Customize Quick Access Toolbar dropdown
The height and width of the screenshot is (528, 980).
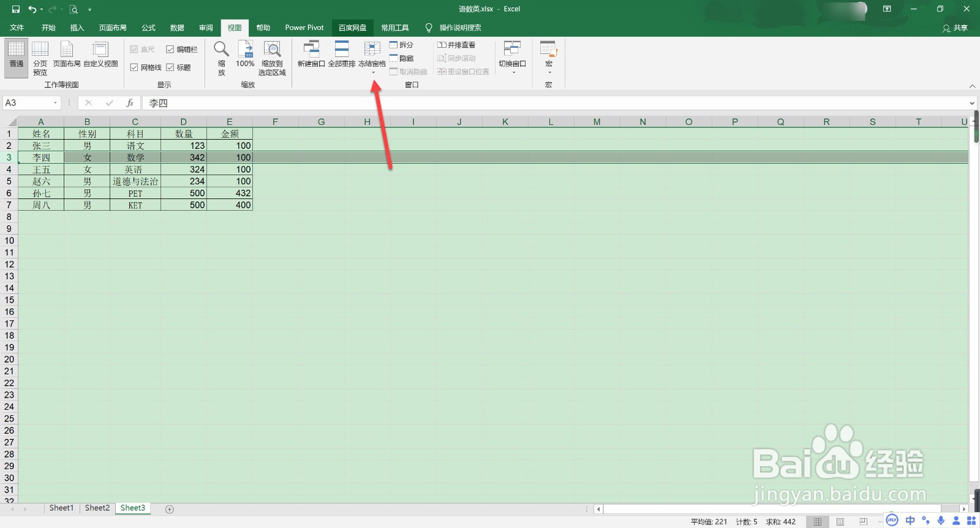point(89,9)
